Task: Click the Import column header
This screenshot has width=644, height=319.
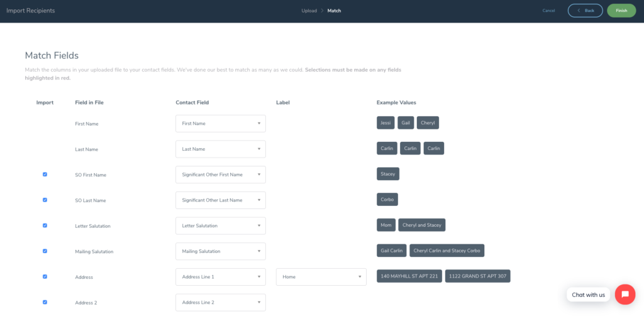Action: pos(45,102)
